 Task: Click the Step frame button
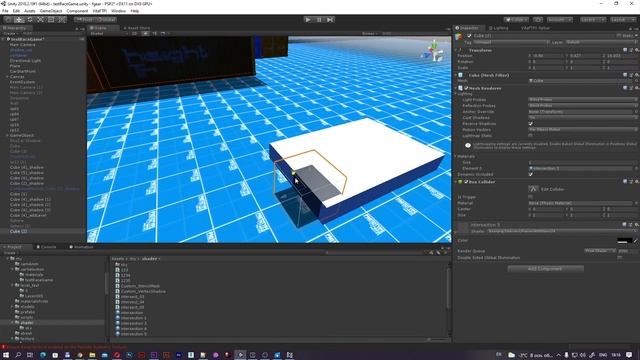point(330,19)
